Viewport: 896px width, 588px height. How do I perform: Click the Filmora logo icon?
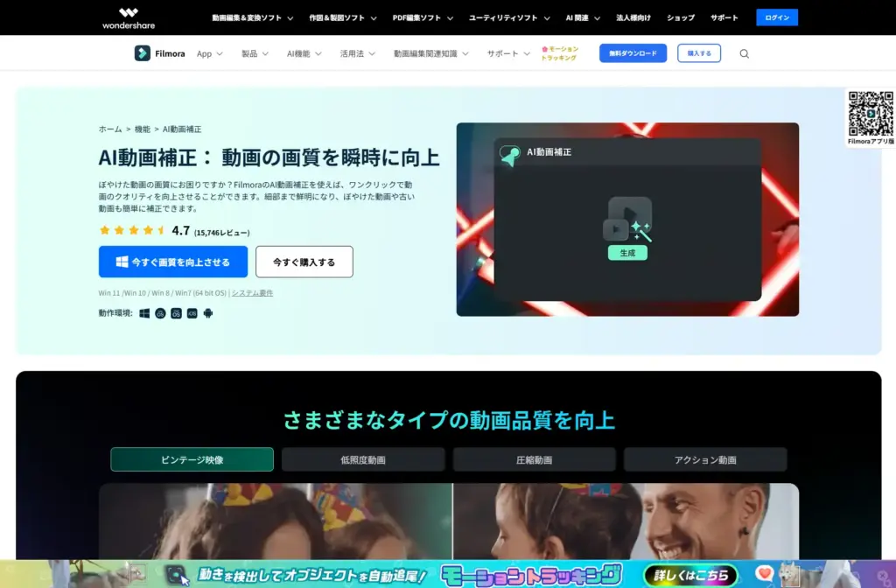coord(143,53)
